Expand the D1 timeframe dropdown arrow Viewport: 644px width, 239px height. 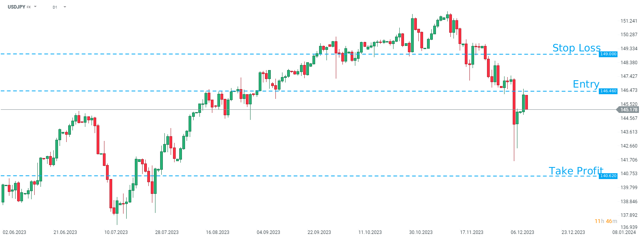(65, 7)
